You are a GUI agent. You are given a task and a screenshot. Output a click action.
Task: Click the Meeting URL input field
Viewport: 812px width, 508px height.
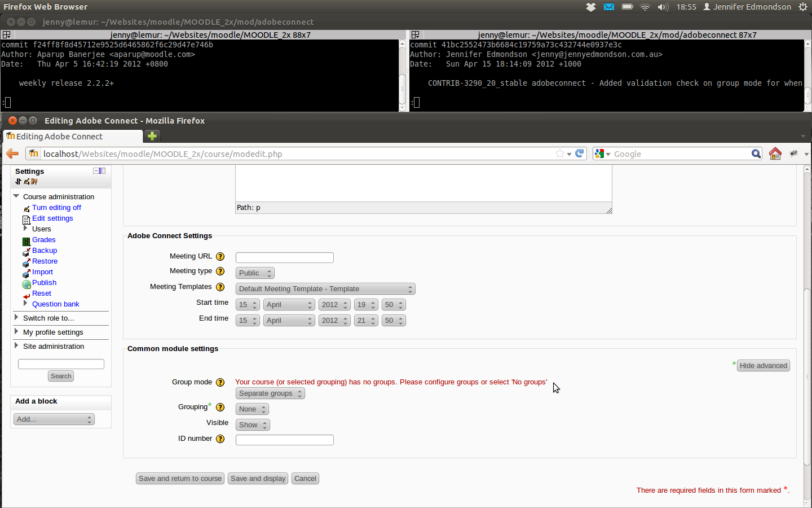tap(285, 257)
